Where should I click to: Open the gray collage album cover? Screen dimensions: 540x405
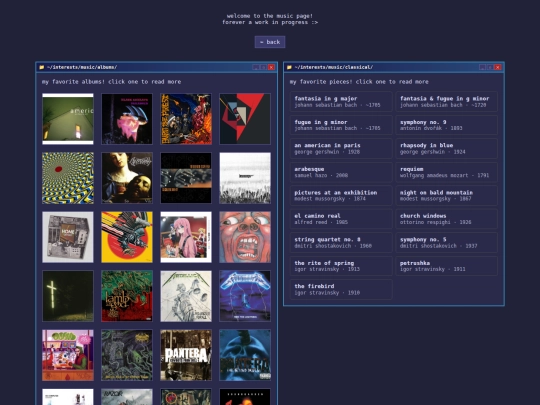(x=68, y=237)
